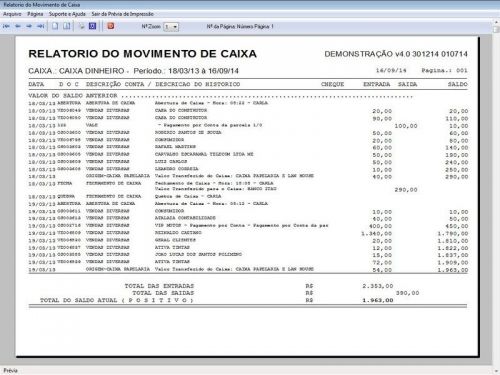Jump to last page arrow icon

[x=41, y=26]
